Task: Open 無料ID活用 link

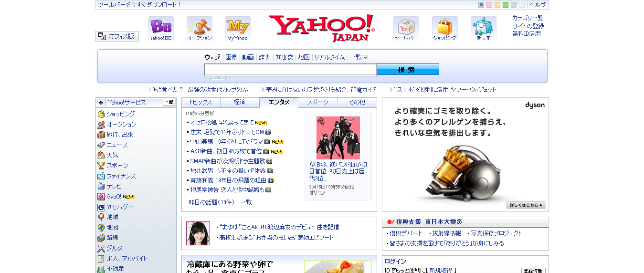Action: [527, 33]
